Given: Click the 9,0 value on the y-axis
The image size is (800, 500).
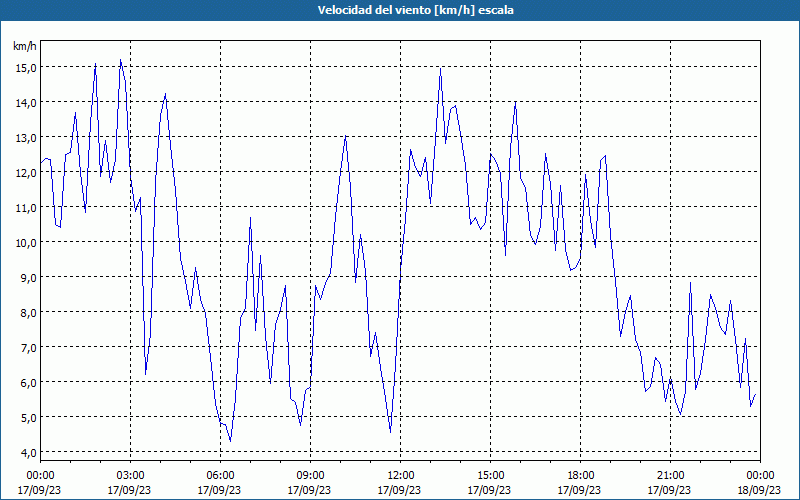Looking at the screenshot, I should (28, 278).
